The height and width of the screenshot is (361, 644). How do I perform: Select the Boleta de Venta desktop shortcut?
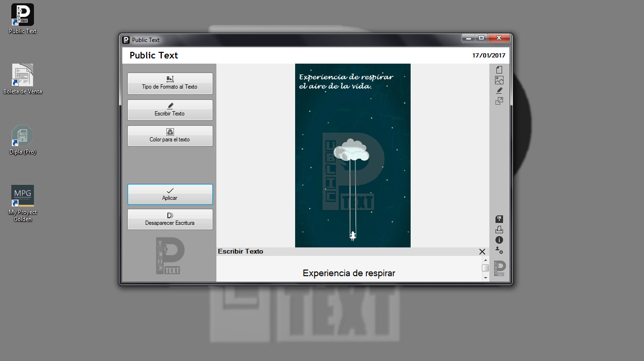pyautogui.click(x=23, y=79)
